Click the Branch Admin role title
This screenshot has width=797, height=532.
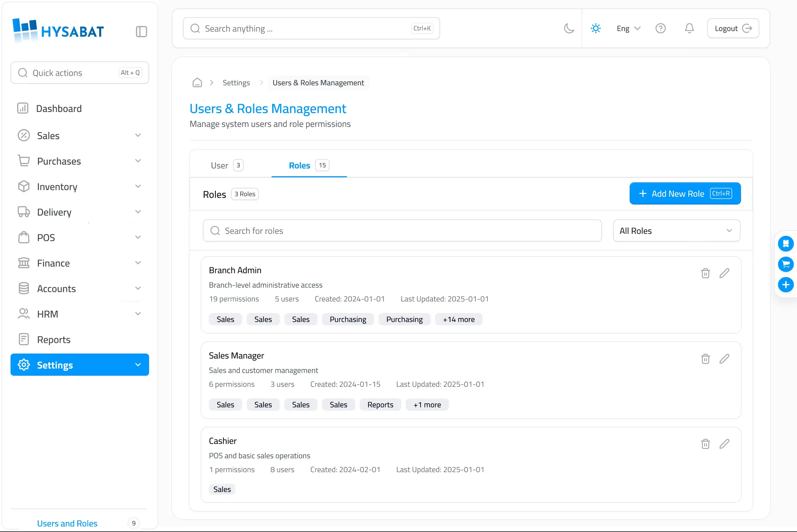tap(235, 270)
